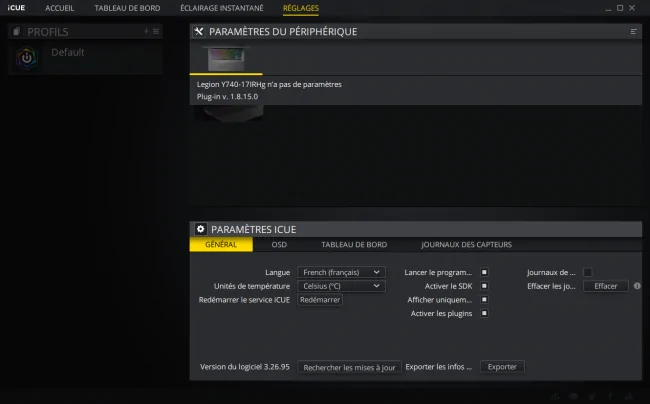Go to the Éclairage instantané menu
Screen dimensions: 650x404
pos(222,8)
